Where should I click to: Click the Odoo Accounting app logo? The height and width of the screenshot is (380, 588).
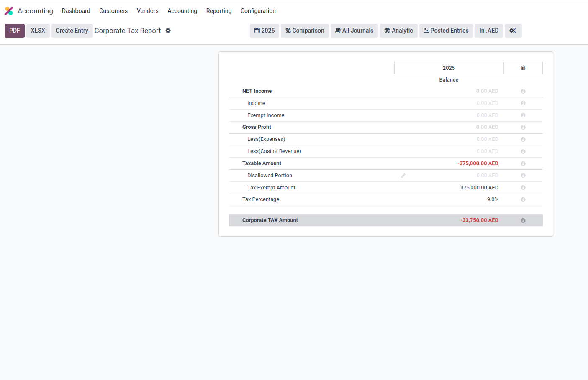(9, 11)
